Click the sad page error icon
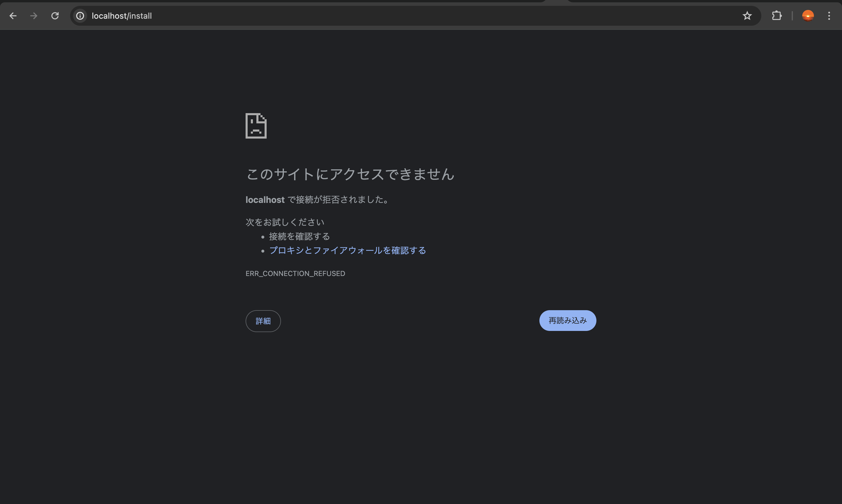 256,126
